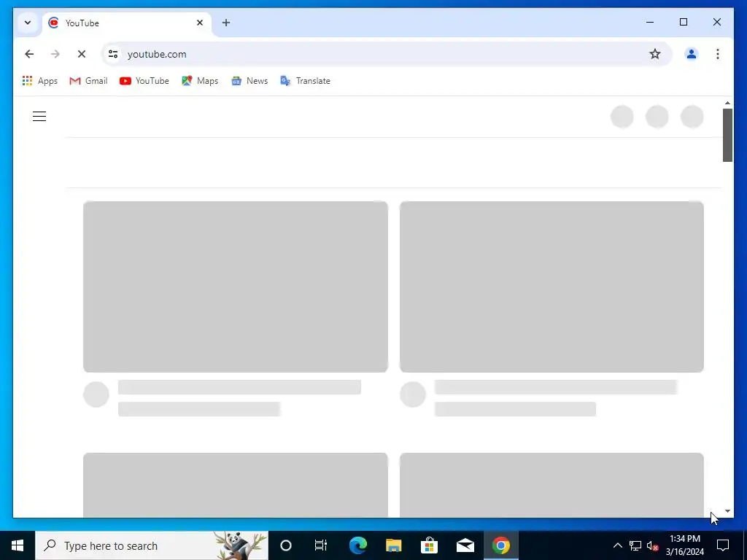Open the Mail app from the taskbar
The height and width of the screenshot is (560, 747).
click(465, 545)
